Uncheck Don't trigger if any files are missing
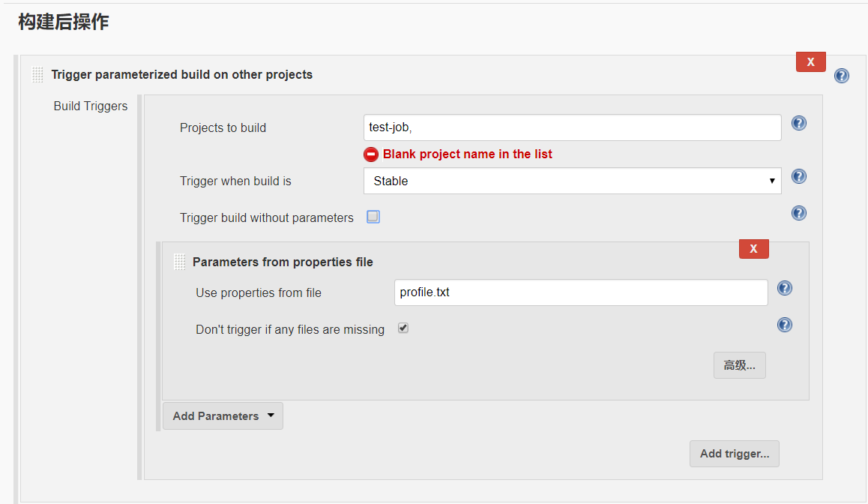 point(403,328)
